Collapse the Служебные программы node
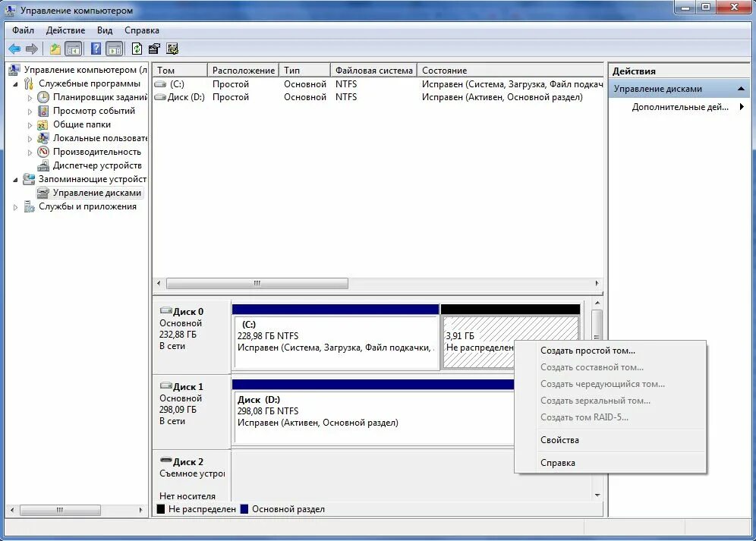This screenshot has height=541, width=756. click(15, 84)
